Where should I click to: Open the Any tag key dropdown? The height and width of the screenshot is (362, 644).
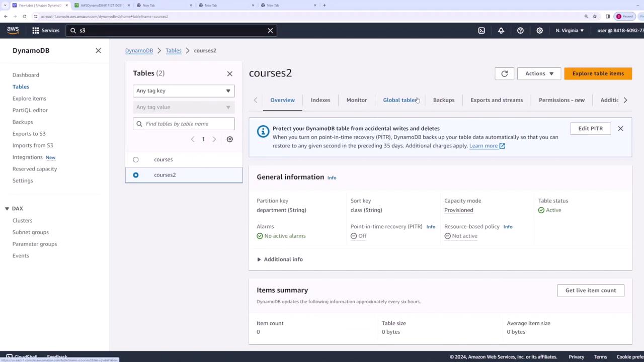(184, 91)
